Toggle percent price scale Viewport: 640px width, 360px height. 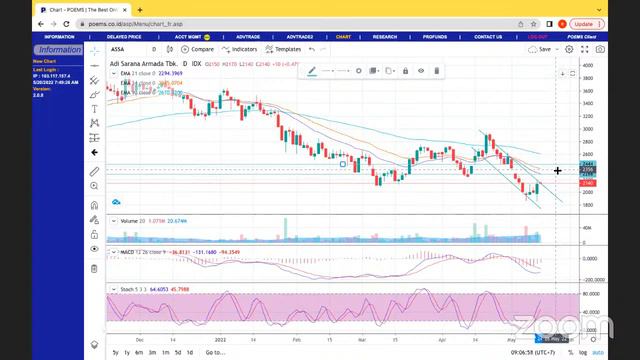[571, 352]
